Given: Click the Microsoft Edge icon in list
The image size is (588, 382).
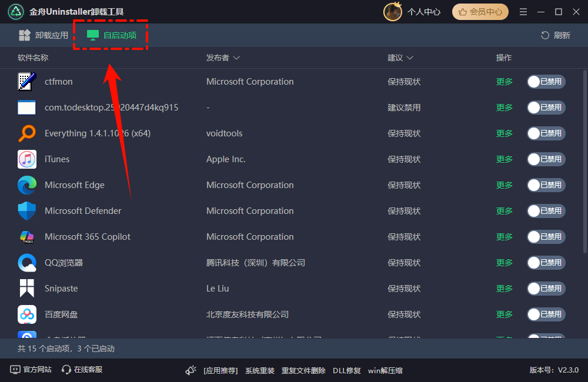Looking at the screenshot, I should point(27,185).
